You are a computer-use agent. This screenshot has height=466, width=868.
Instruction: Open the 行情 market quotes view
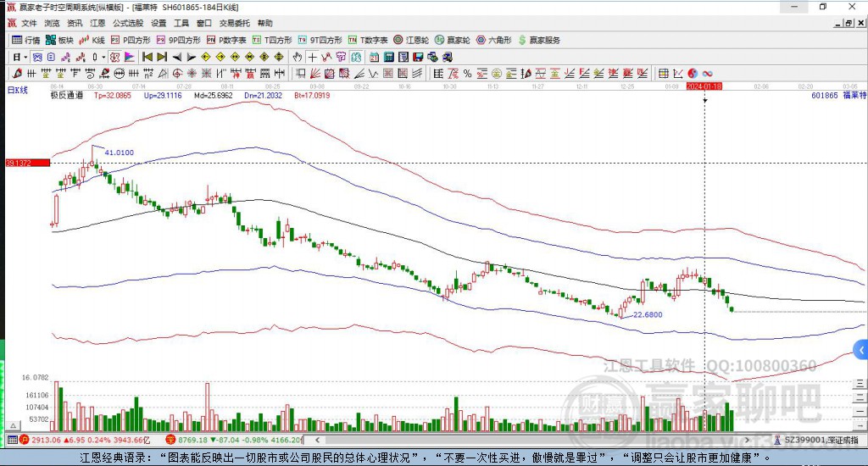tap(25, 40)
